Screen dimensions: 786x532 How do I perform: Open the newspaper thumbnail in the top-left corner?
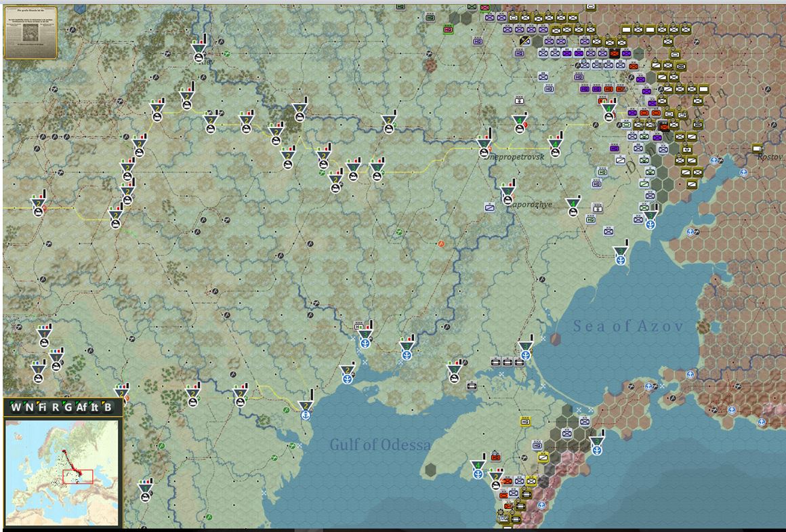point(30,33)
